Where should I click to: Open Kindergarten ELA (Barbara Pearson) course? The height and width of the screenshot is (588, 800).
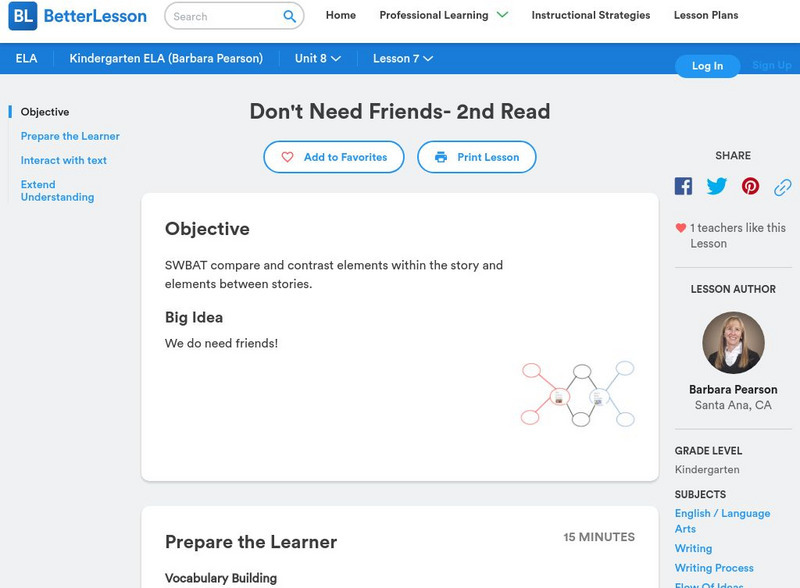click(x=166, y=59)
